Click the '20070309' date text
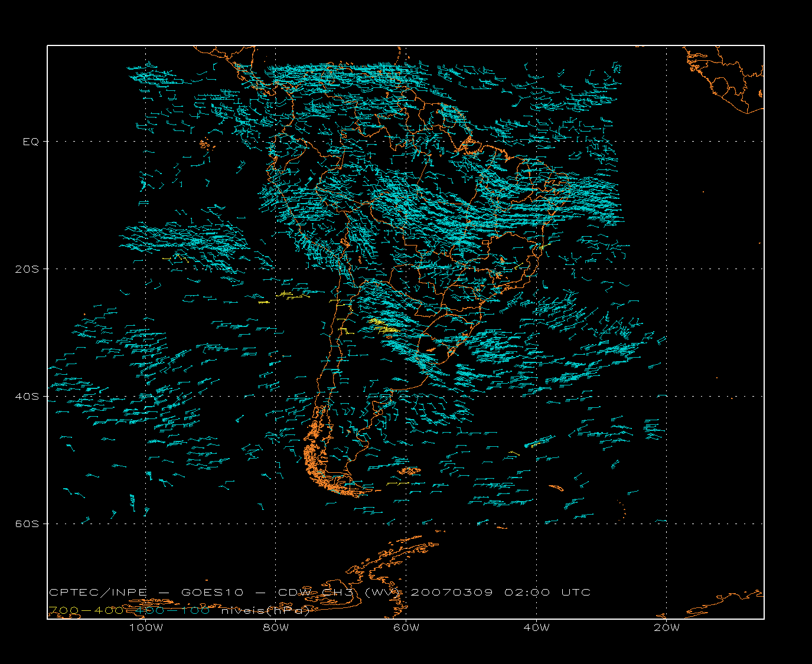This screenshot has height=664, width=812. (451, 593)
